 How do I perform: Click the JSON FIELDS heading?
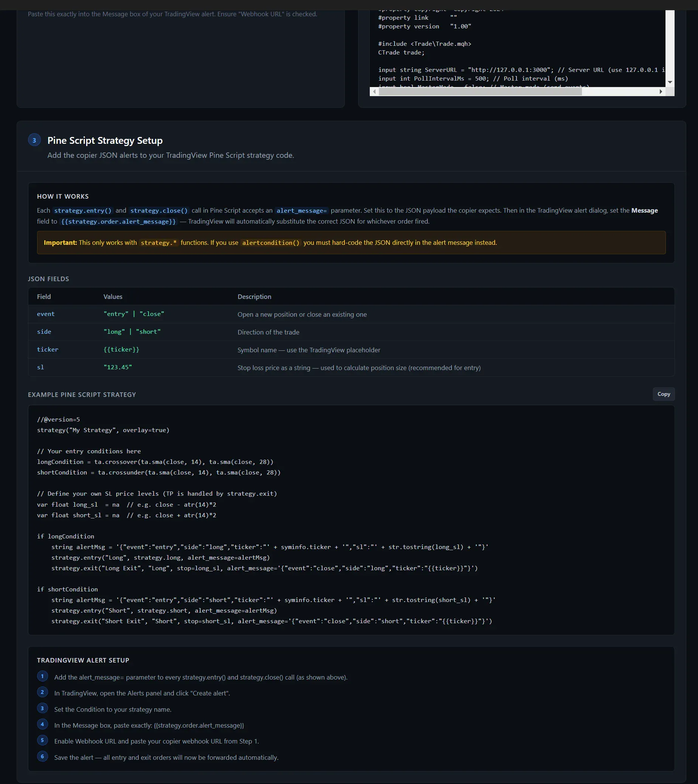[x=48, y=279]
